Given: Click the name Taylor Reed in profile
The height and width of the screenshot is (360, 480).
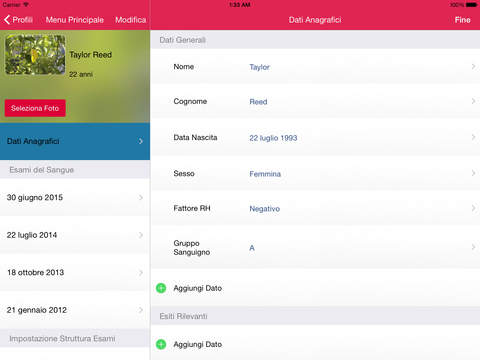Looking at the screenshot, I should 91,55.
